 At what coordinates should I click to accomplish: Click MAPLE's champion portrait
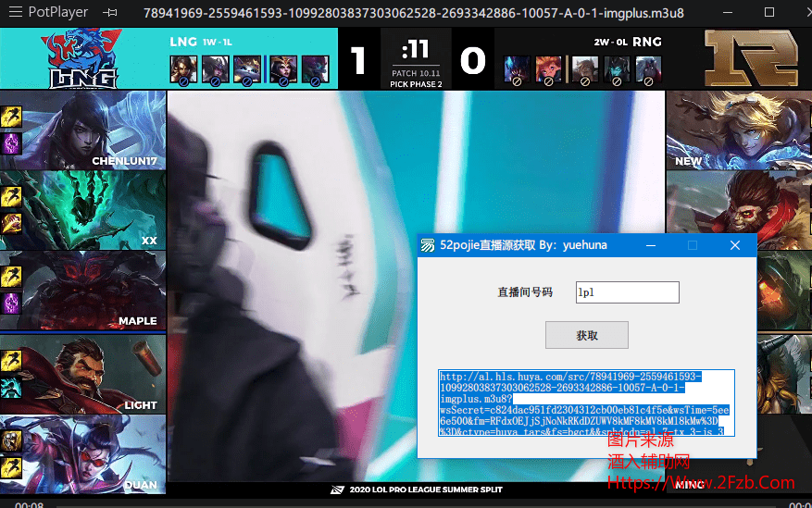pyautogui.click(x=82, y=291)
